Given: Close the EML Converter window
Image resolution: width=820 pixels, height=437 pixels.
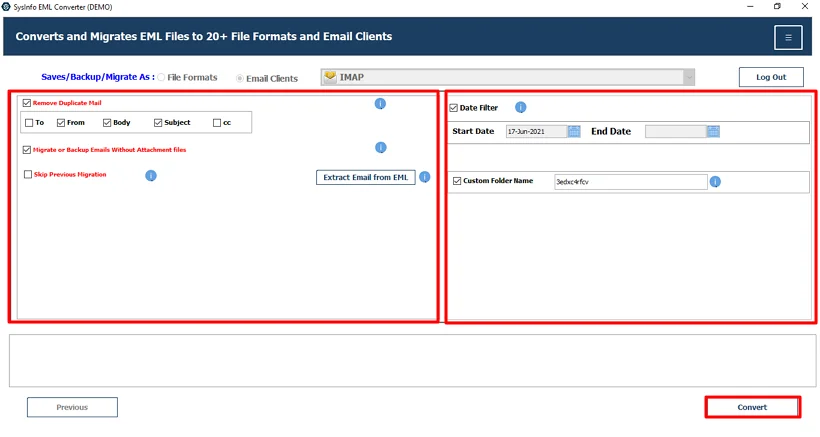Looking at the screenshot, I should point(805,7).
